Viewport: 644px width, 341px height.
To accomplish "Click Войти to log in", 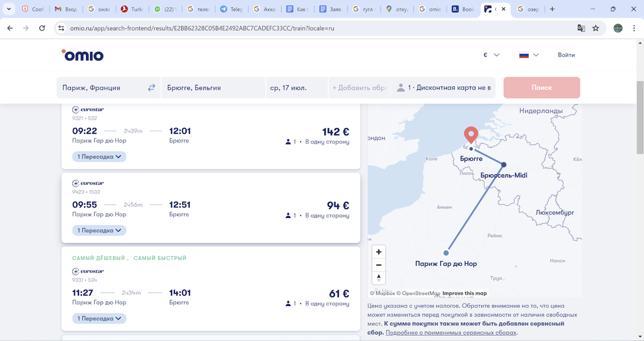I will point(566,55).
